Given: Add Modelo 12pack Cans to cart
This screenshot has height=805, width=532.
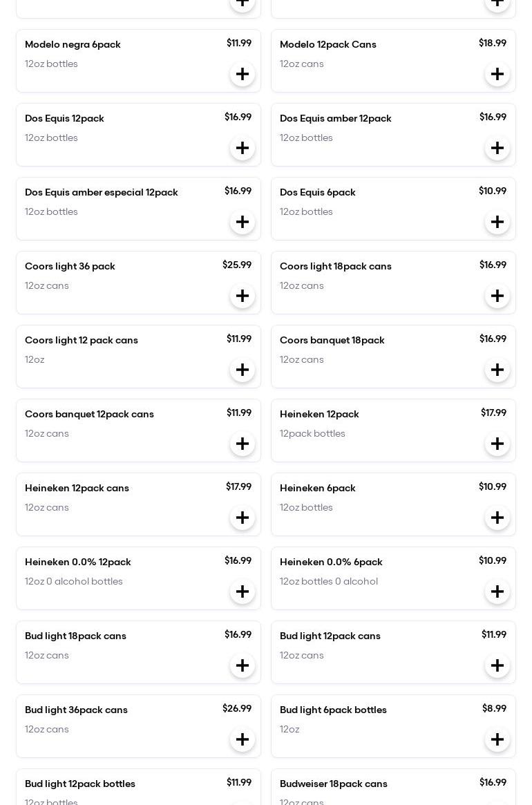Looking at the screenshot, I should pos(497,75).
